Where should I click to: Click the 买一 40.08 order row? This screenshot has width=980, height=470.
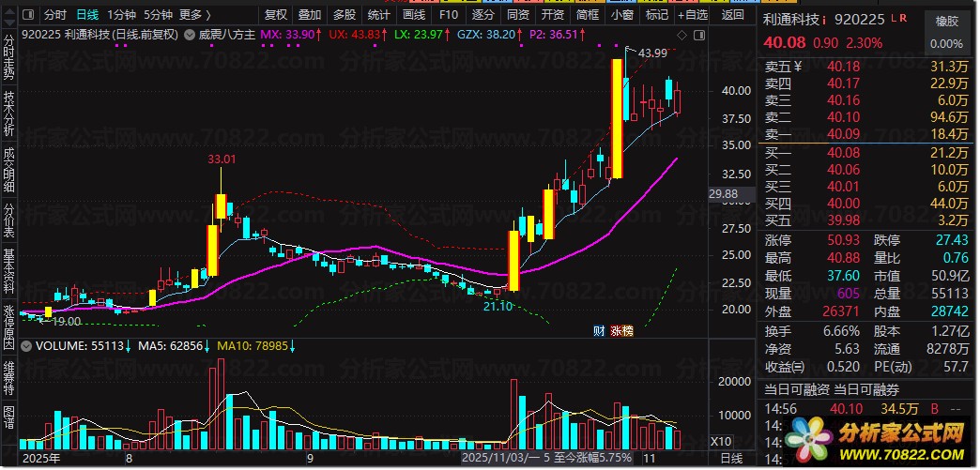[866, 153]
